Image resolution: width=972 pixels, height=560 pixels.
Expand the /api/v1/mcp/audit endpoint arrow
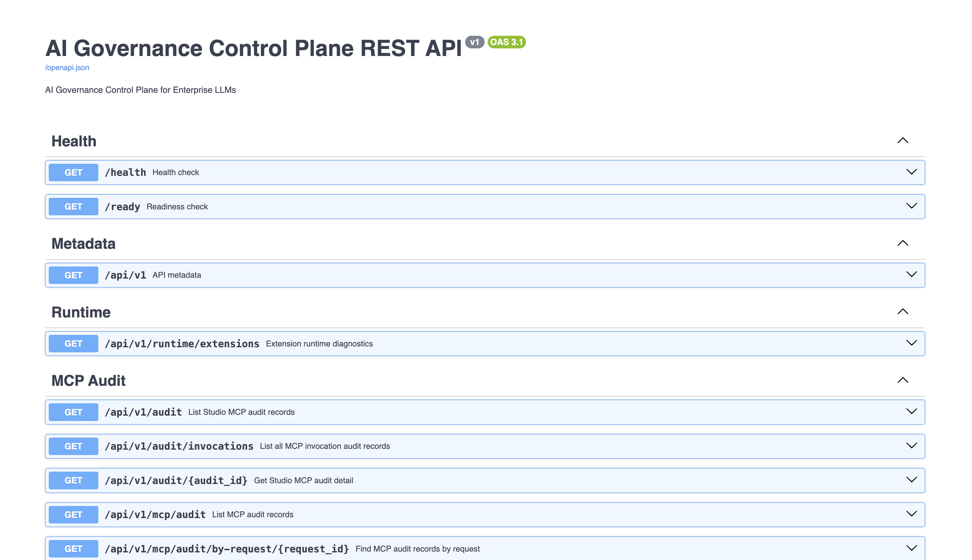[911, 514]
